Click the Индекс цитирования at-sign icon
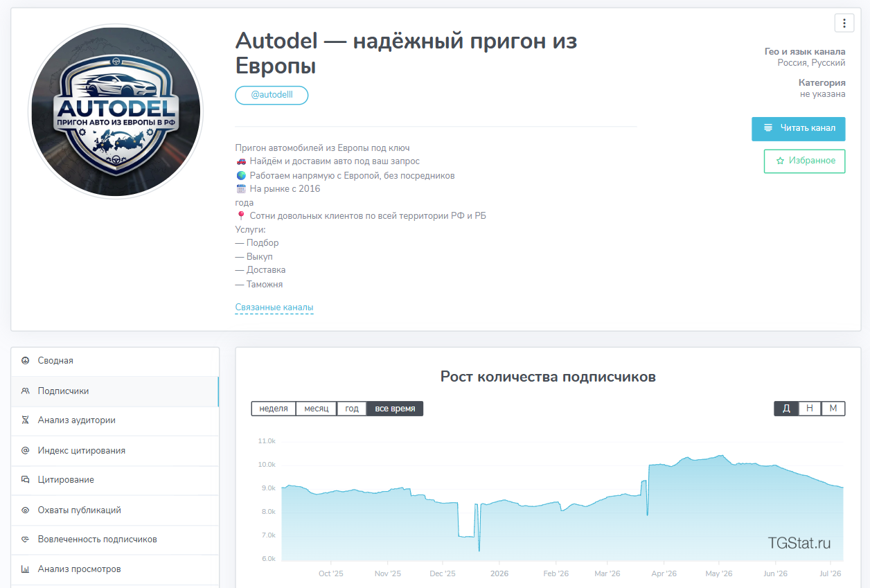Image resolution: width=870 pixels, height=588 pixels. click(x=25, y=451)
